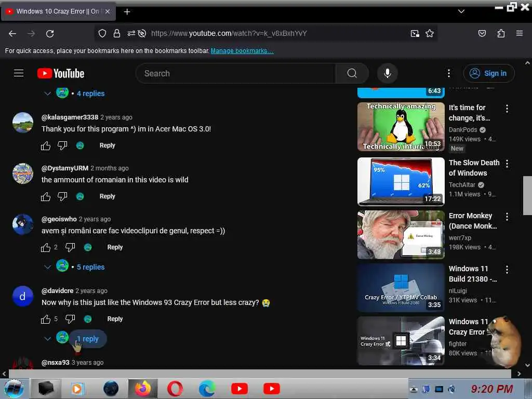Open a new tab with the plus button
This screenshot has height=399, width=532.
pyautogui.click(x=127, y=12)
